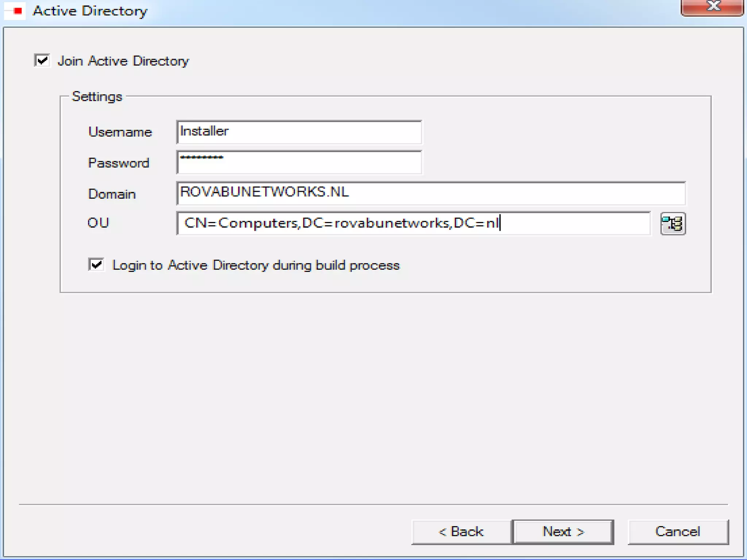Go to the previous step with Back
This screenshot has height=560, width=747.
pos(461,532)
